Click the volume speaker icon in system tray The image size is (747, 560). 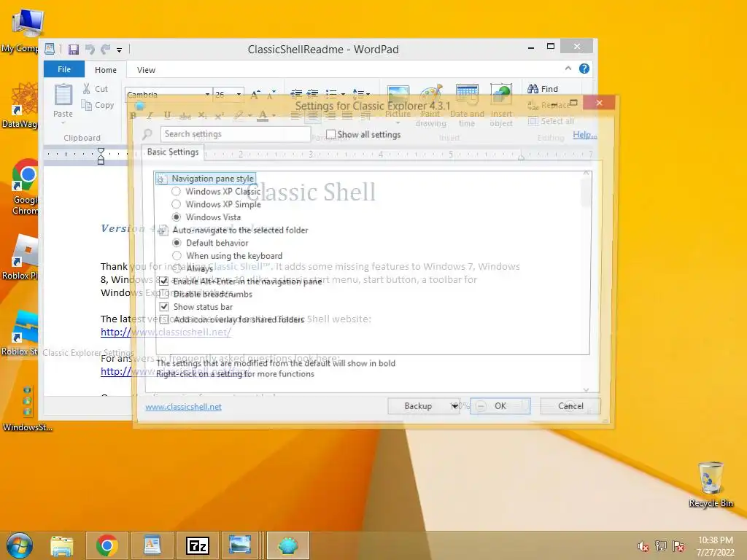coord(643,546)
